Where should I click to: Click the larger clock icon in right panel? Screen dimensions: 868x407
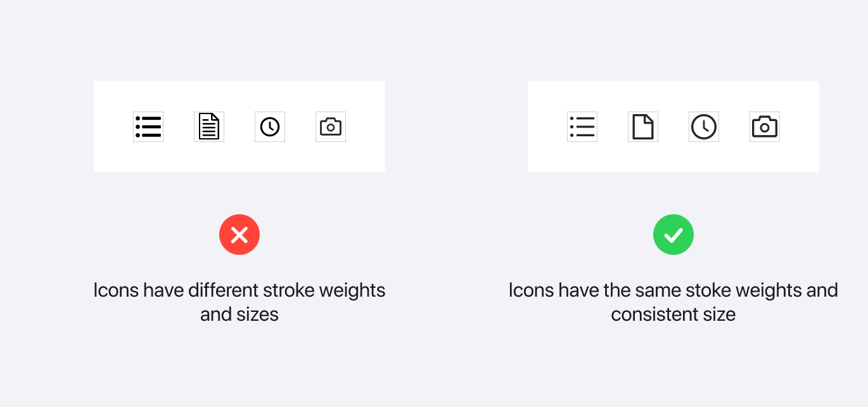(704, 127)
